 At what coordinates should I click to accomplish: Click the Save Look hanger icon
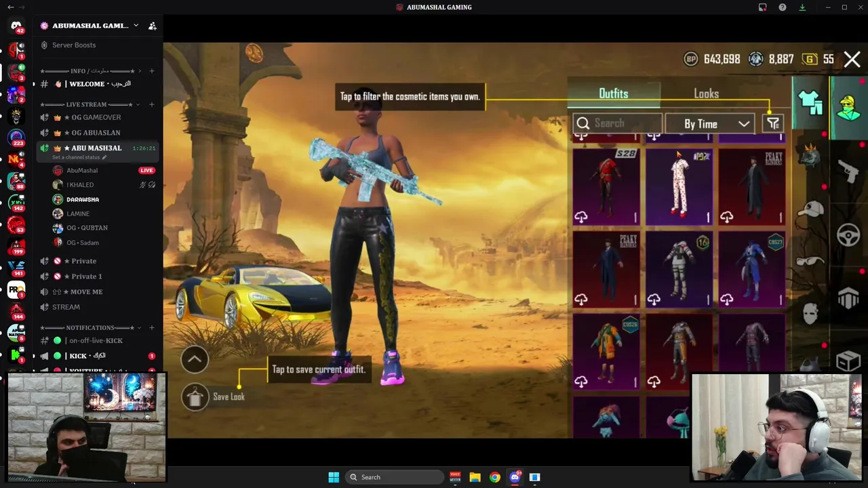point(195,397)
